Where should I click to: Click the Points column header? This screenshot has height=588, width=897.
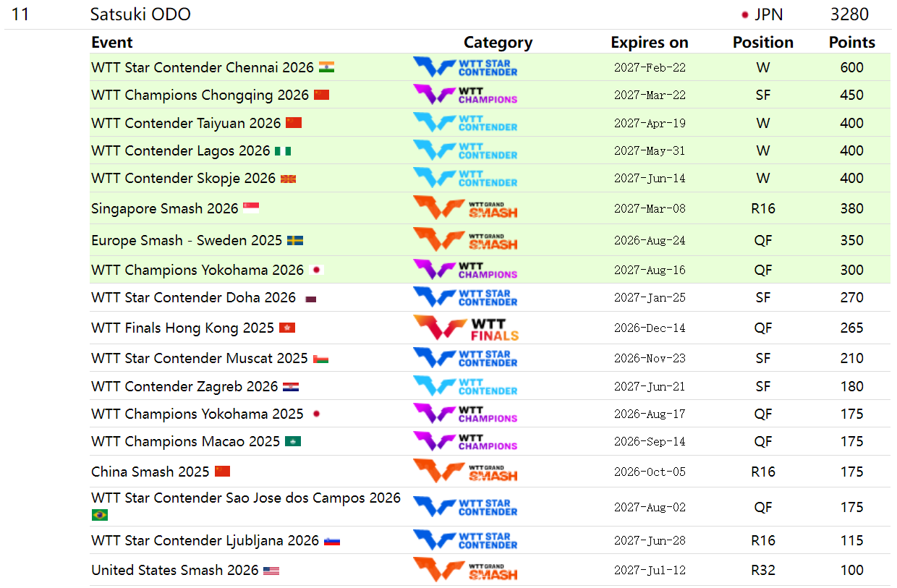pyautogui.click(x=852, y=42)
